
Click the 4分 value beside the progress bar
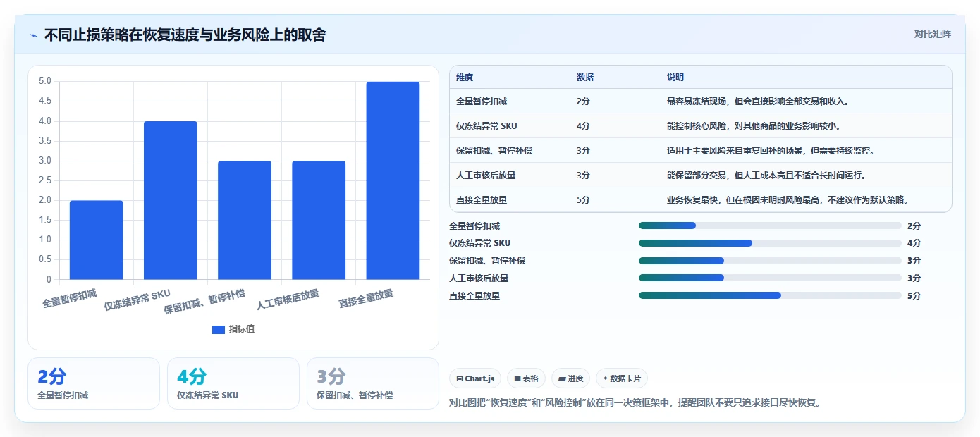coord(914,243)
